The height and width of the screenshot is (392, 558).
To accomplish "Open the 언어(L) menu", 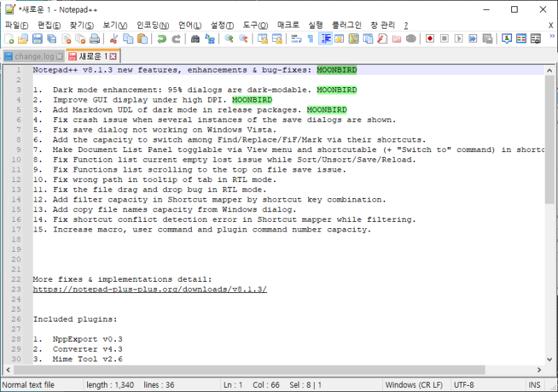I will (190, 25).
